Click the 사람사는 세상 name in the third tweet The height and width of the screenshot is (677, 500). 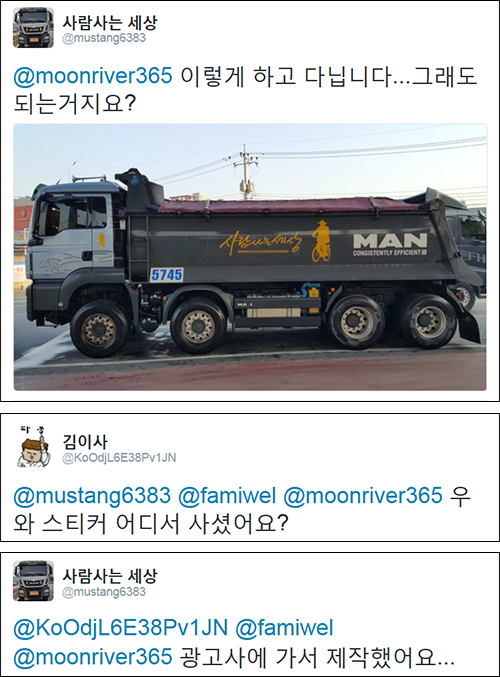110,576
